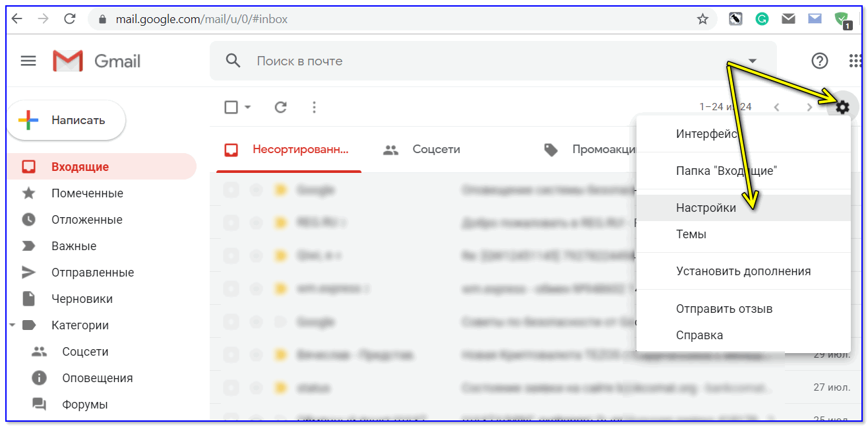Click the dark envelope extension icon
The width and height of the screenshot is (868, 427).
(788, 19)
